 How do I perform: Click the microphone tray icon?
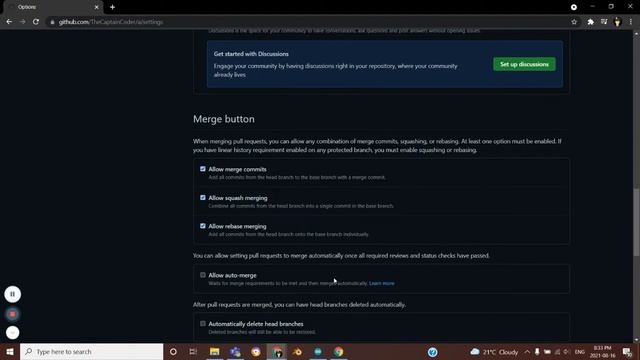(537, 351)
